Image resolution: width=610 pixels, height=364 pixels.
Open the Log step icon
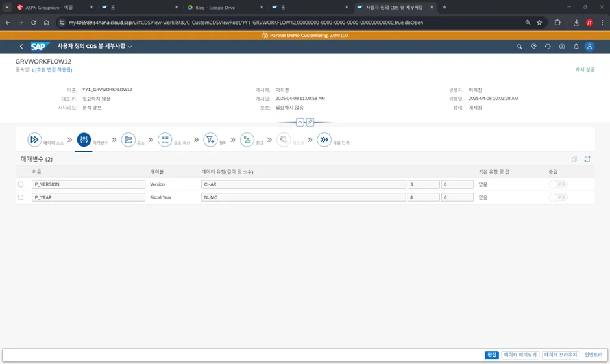[247, 140]
